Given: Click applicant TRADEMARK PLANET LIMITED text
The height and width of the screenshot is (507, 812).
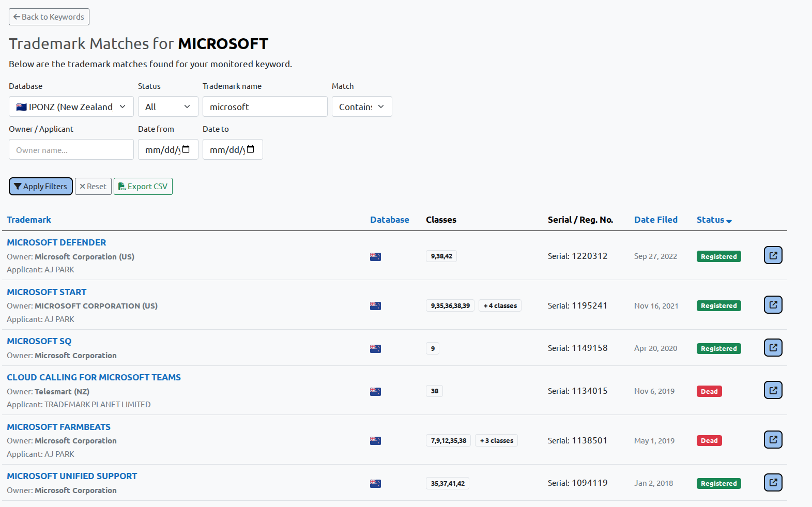Looking at the screenshot, I should pyautogui.click(x=98, y=405).
